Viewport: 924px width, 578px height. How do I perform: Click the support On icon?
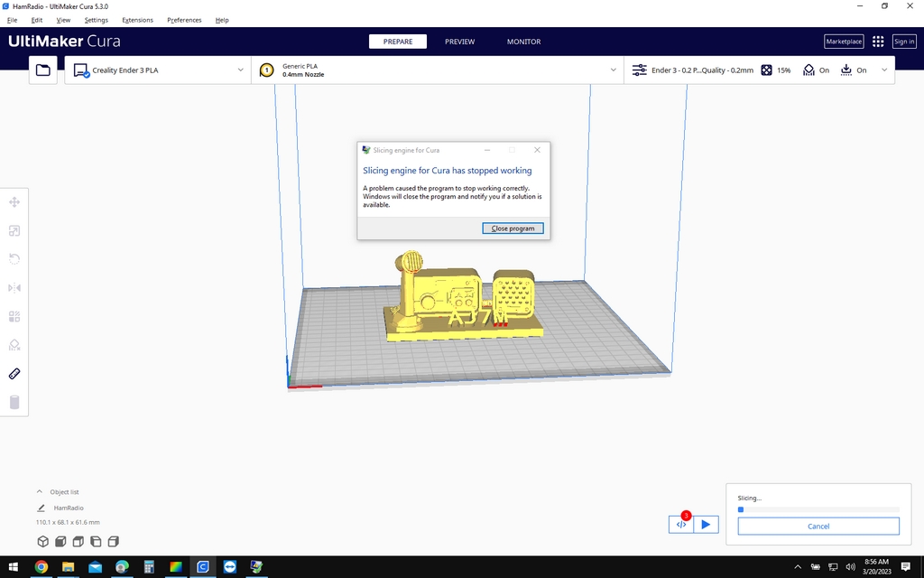(x=808, y=70)
